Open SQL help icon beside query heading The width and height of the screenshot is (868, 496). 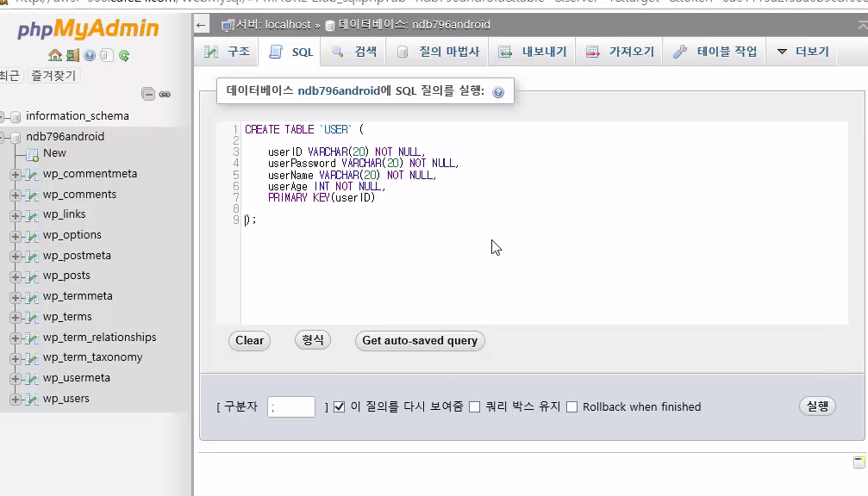click(498, 92)
